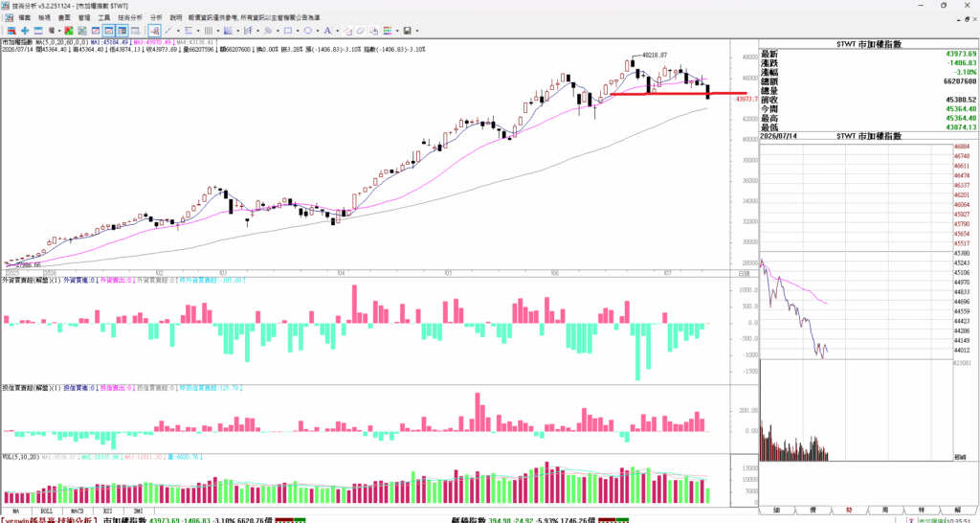Open the 權 dropdown in toolbar
Image resolution: width=980 pixels, height=523 pixels.
(54, 30)
